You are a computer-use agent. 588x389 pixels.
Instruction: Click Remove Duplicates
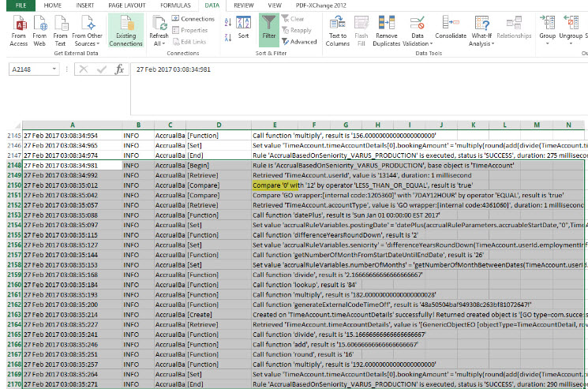tap(387, 31)
